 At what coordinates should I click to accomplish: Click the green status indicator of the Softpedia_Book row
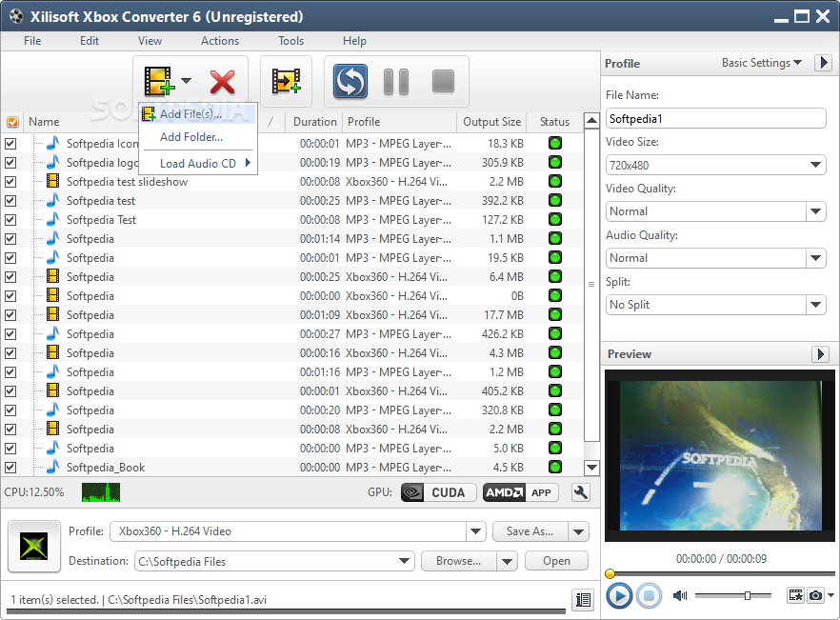[555, 467]
